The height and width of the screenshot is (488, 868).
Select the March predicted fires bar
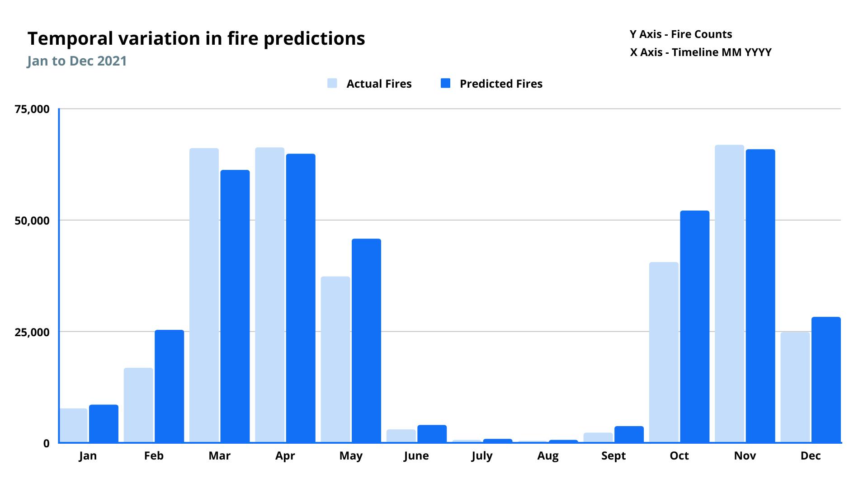(x=235, y=306)
